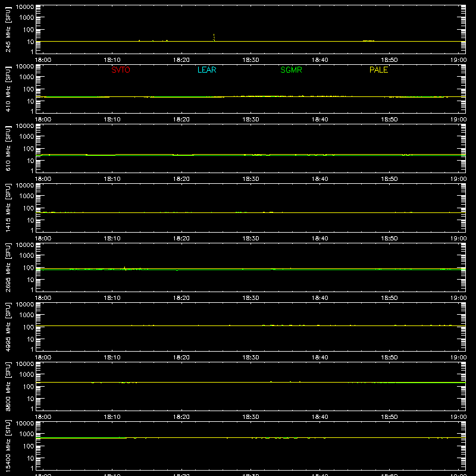Image resolution: width=476 pixels, height=476 pixels.
Task: Click 18:10 tick label under 2695 MHz panel
Action: tap(112, 298)
